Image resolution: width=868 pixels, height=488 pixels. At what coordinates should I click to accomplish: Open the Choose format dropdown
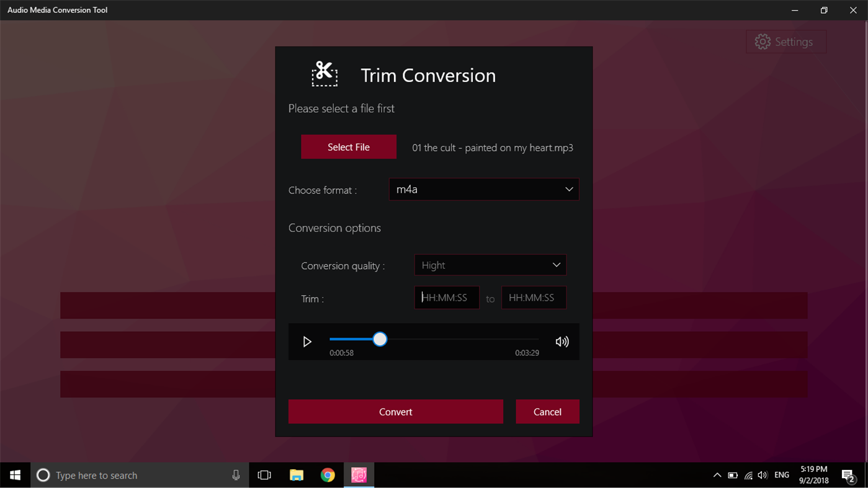(483, 189)
